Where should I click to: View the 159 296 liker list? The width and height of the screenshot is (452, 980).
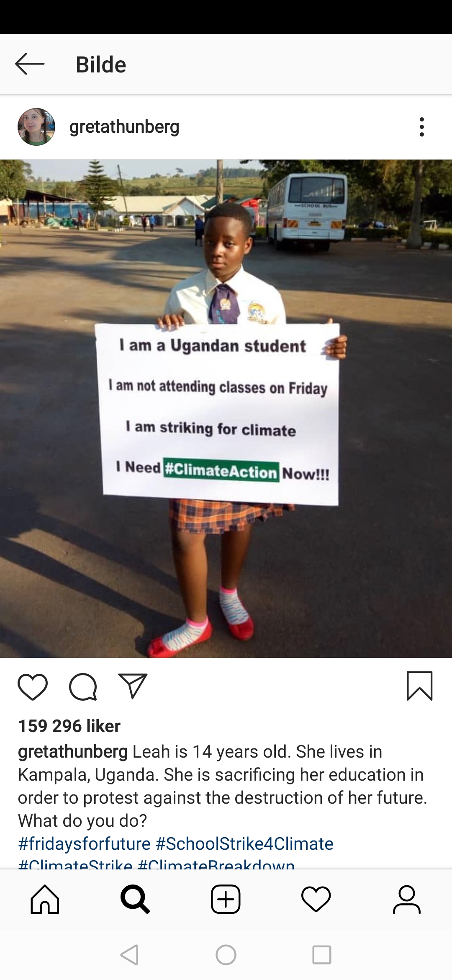pos(69,726)
